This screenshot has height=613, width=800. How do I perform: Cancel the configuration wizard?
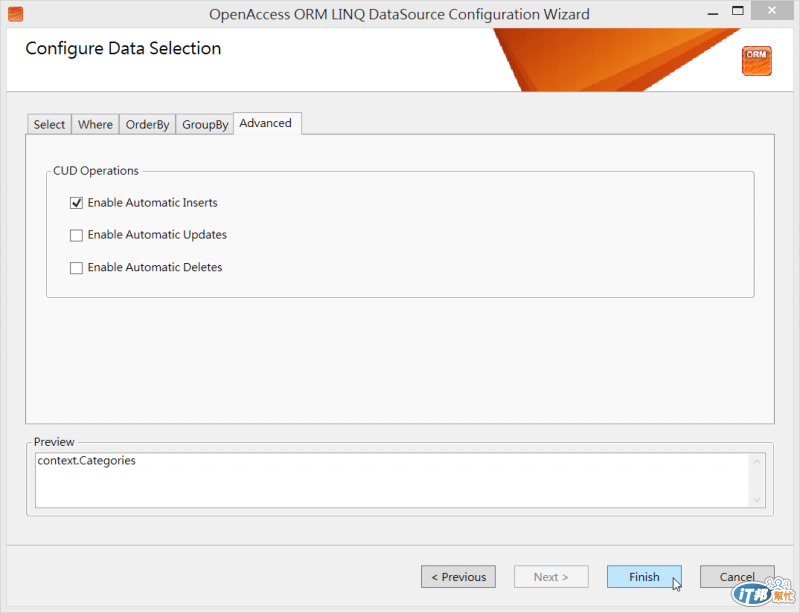(x=737, y=577)
